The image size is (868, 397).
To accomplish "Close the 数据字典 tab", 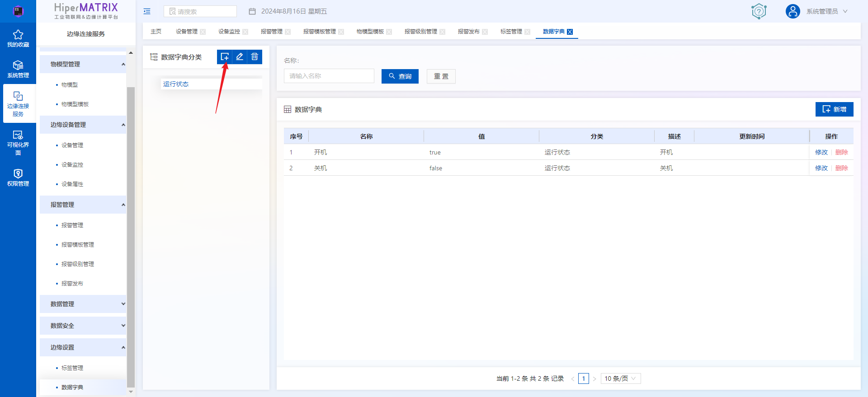I will (570, 32).
